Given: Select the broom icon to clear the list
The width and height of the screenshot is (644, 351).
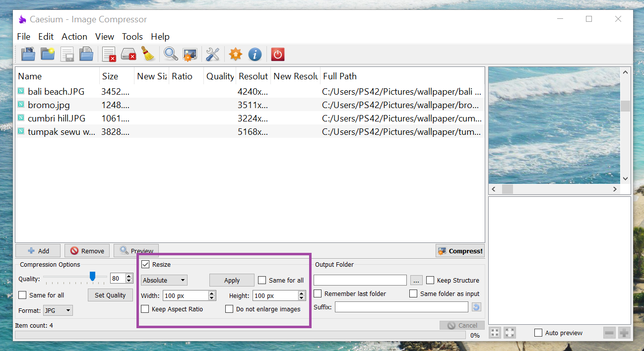Looking at the screenshot, I should tap(148, 54).
